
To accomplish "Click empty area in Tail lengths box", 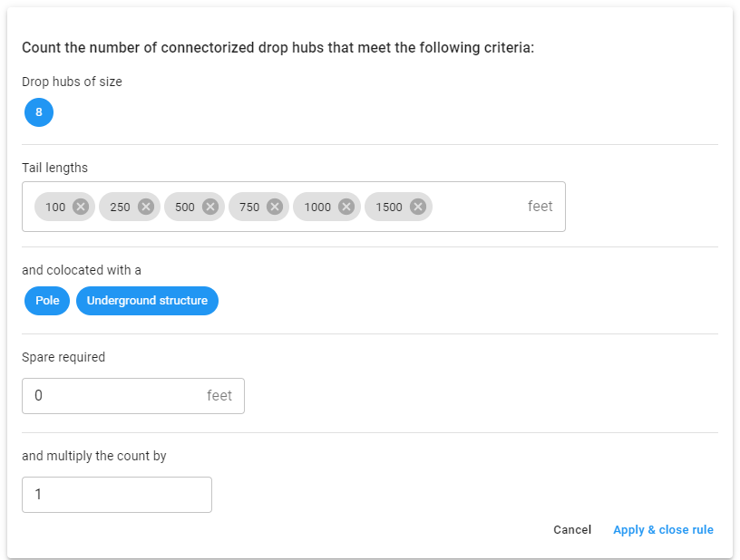I will (x=477, y=207).
